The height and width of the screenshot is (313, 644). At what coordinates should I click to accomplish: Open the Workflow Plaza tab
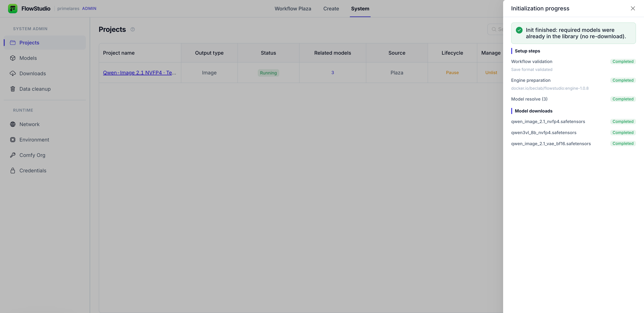[293, 9]
